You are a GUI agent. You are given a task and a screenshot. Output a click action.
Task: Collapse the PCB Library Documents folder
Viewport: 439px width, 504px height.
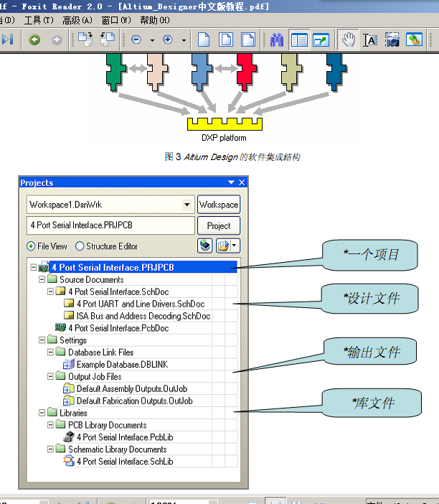[x=50, y=424]
